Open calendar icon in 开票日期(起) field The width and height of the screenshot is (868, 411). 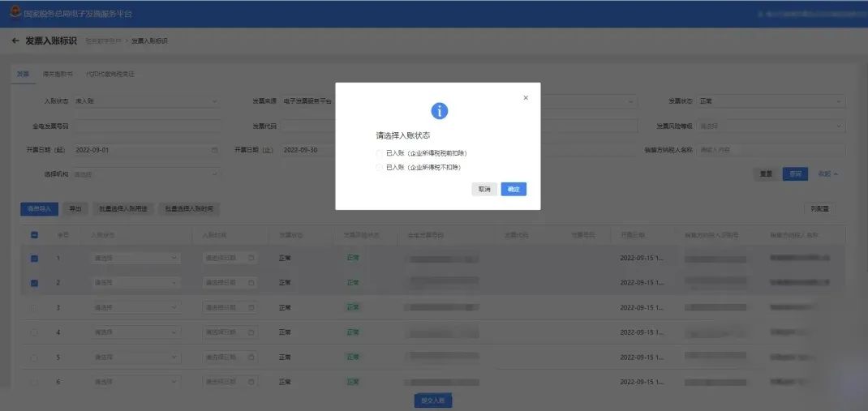coord(214,150)
